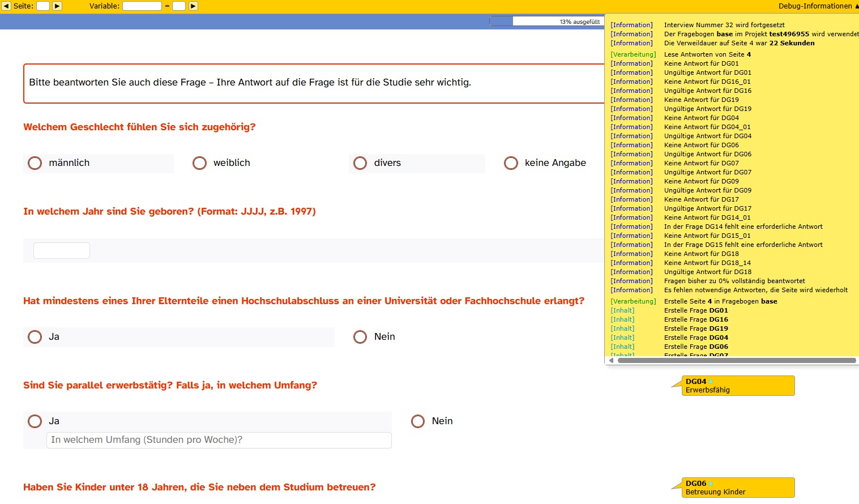
Task: Select 'keine Angabe' for gender
Action: (x=511, y=163)
